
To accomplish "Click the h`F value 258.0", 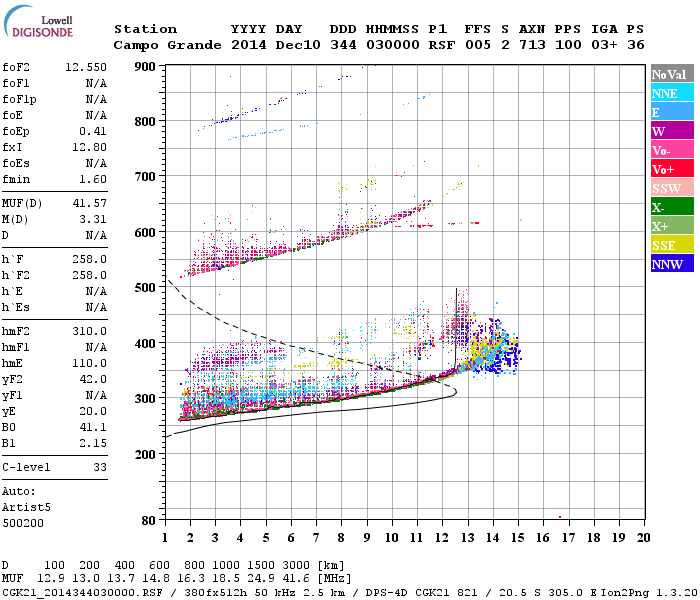I will pyautogui.click(x=89, y=259).
